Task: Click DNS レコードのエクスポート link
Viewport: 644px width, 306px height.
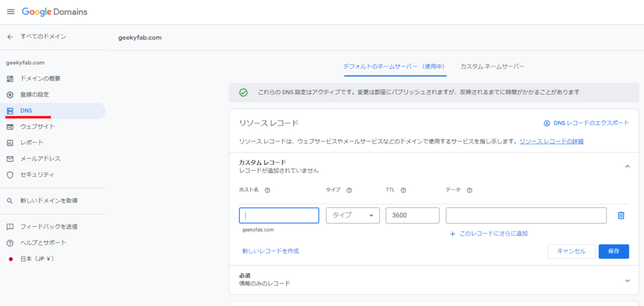Action: tap(591, 123)
